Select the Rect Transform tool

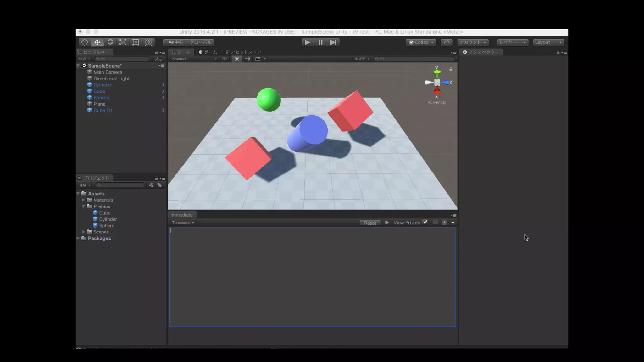click(x=136, y=42)
